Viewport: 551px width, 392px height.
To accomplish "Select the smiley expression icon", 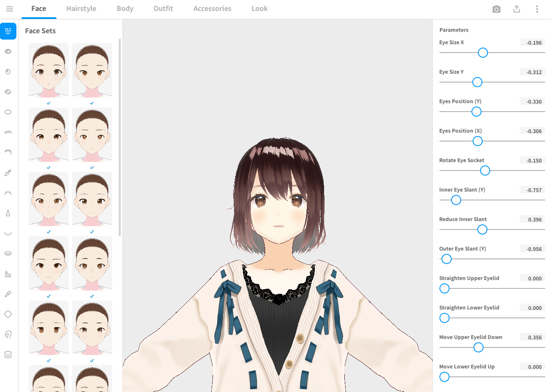I will point(8,355).
